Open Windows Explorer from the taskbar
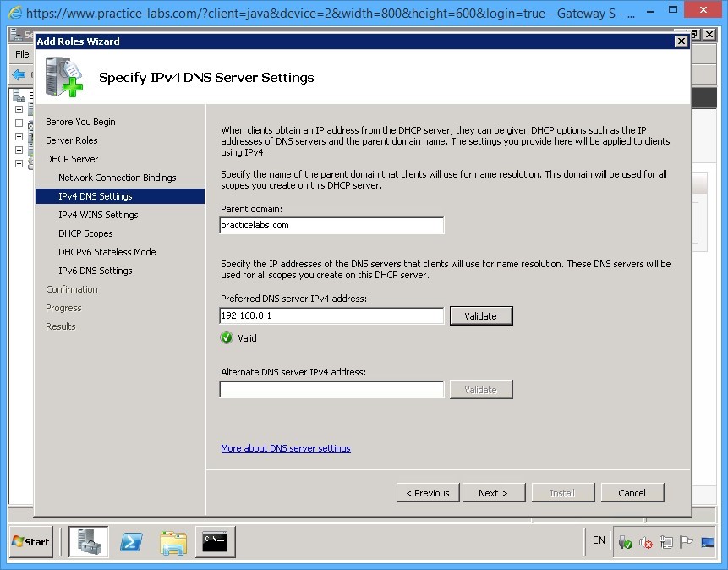This screenshot has width=728, height=570. click(x=173, y=542)
